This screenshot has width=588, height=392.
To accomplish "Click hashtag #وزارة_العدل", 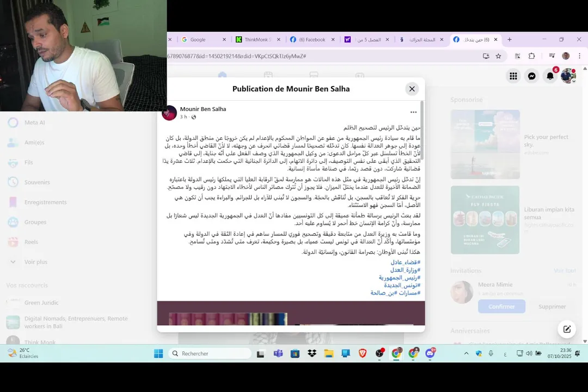I will click(405, 270).
